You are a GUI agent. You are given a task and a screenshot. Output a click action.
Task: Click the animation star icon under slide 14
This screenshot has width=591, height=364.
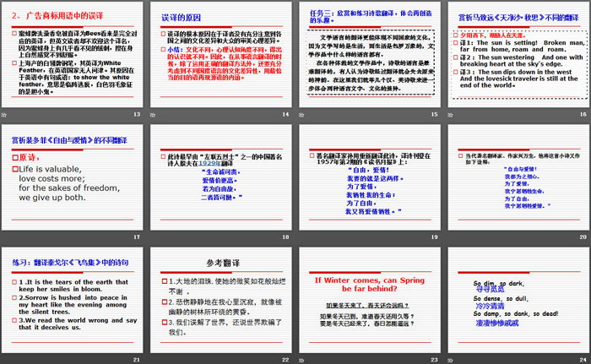(x=153, y=115)
